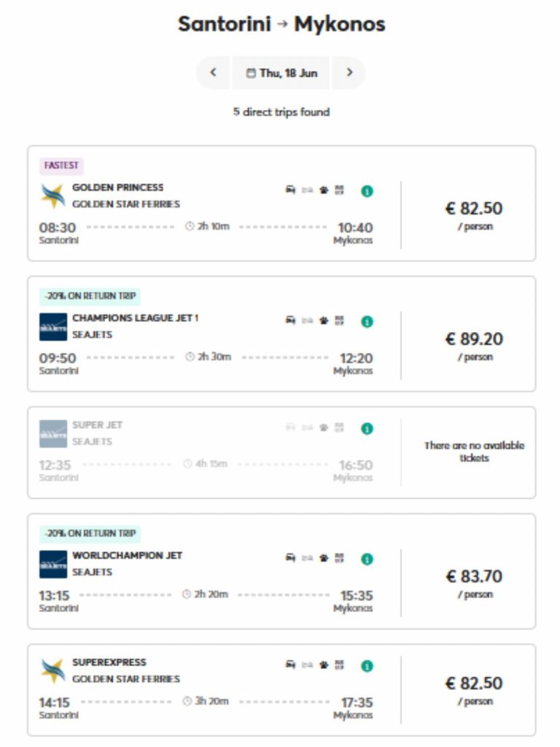Image resolution: width=560 pixels, height=747 pixels.
Task: Open info icon on Super Jet trip
Action: tap(367, 429)
